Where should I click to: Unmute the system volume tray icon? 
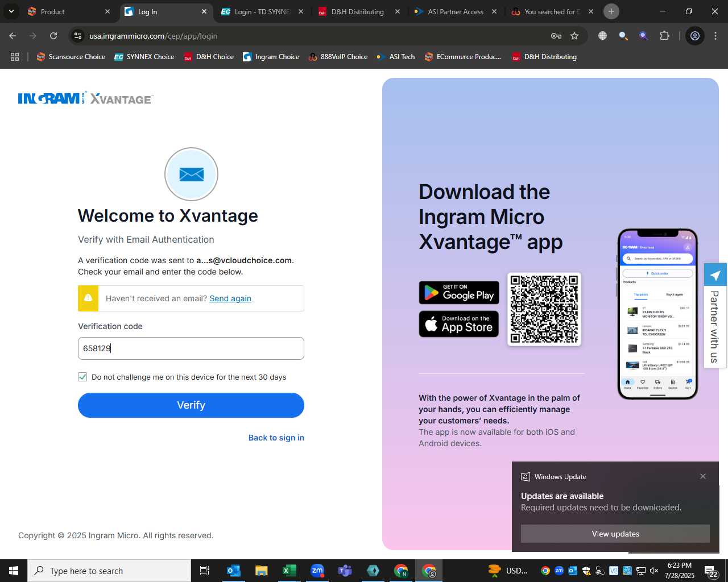654,571
